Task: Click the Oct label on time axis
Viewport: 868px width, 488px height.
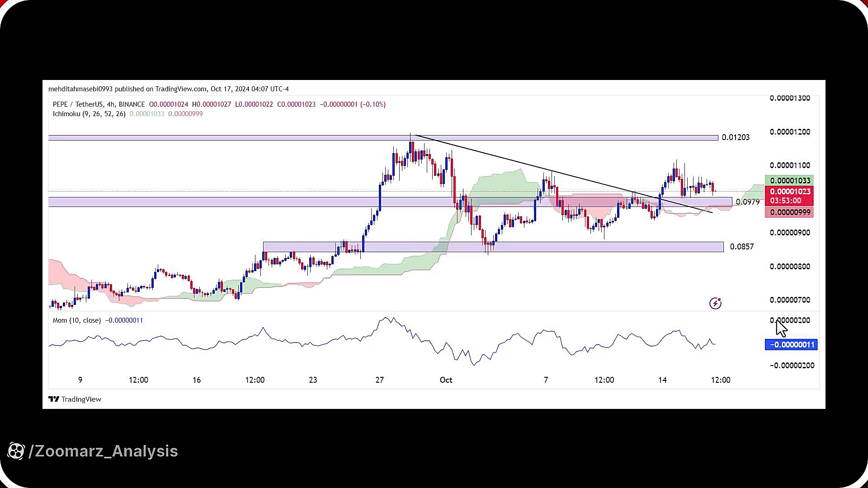Action: [446, 380]
